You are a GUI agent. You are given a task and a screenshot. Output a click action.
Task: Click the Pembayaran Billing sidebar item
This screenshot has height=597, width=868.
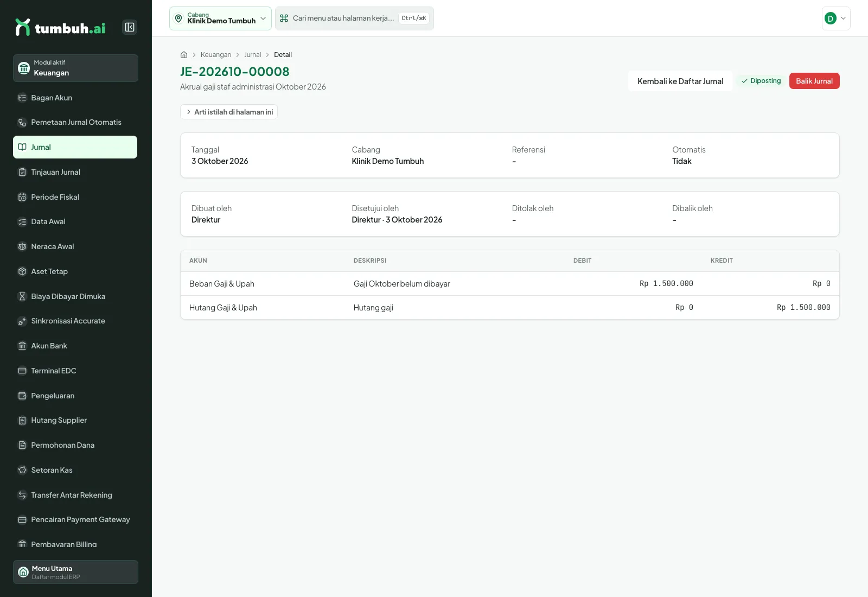coord(75,544)
